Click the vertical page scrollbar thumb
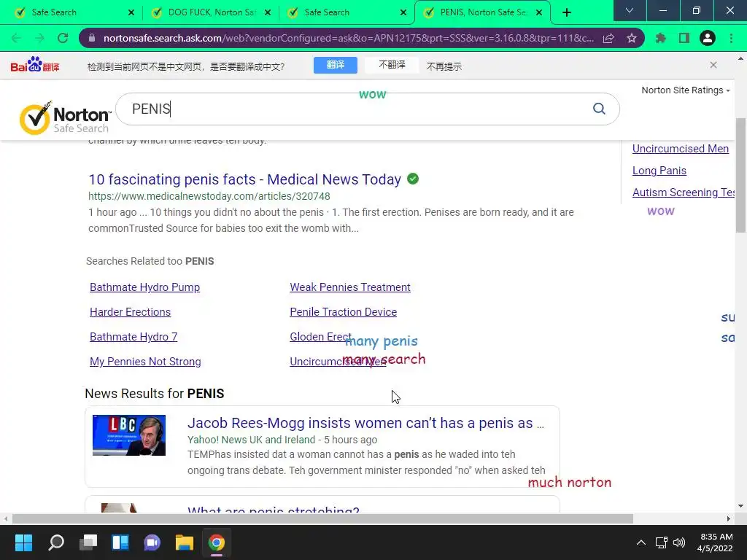The image size is (747, 560). coord(741,175)
